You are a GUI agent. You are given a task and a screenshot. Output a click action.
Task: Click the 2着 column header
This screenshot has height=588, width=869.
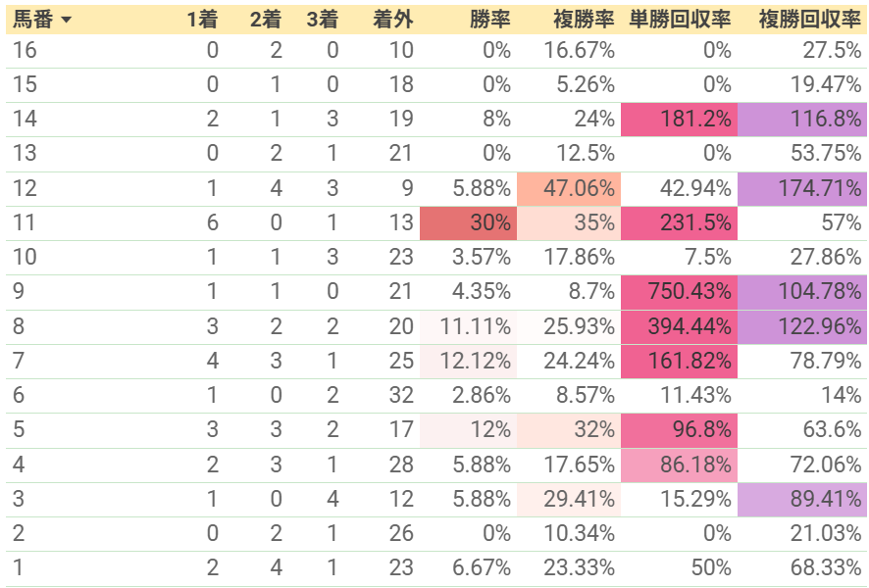tap(266, 20)
